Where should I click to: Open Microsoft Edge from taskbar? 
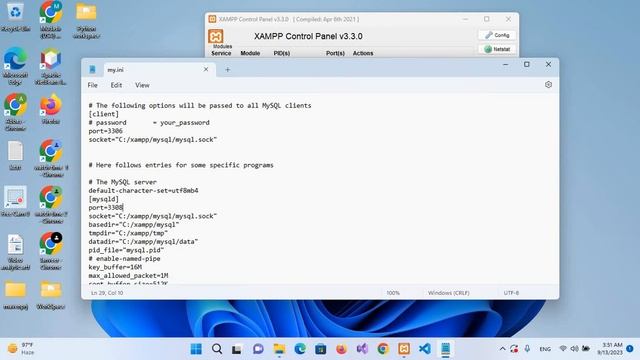pyautogui.click(x=300, y=349)
